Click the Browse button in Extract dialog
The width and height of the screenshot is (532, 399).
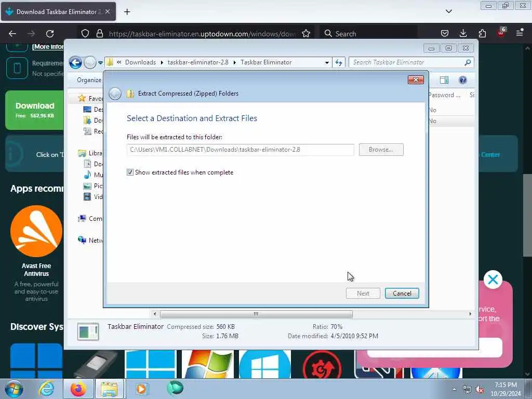(x=381, y=150)
